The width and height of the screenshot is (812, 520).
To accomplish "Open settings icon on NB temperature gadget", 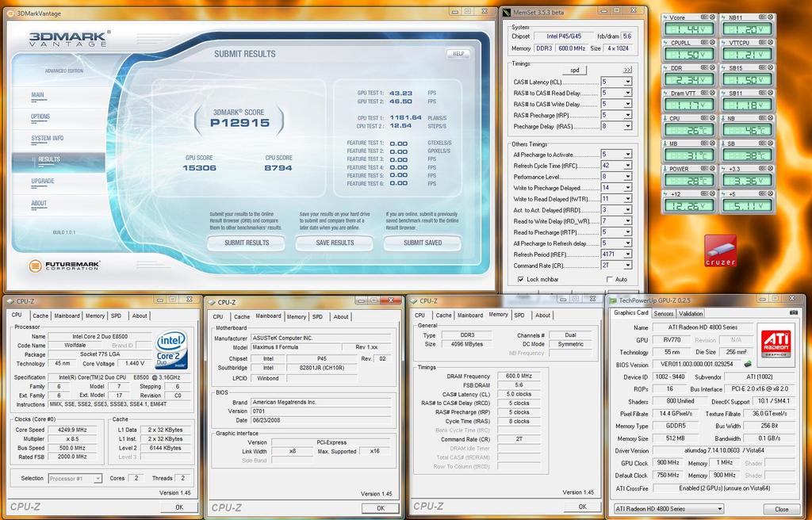I will [x=763, y=117].
